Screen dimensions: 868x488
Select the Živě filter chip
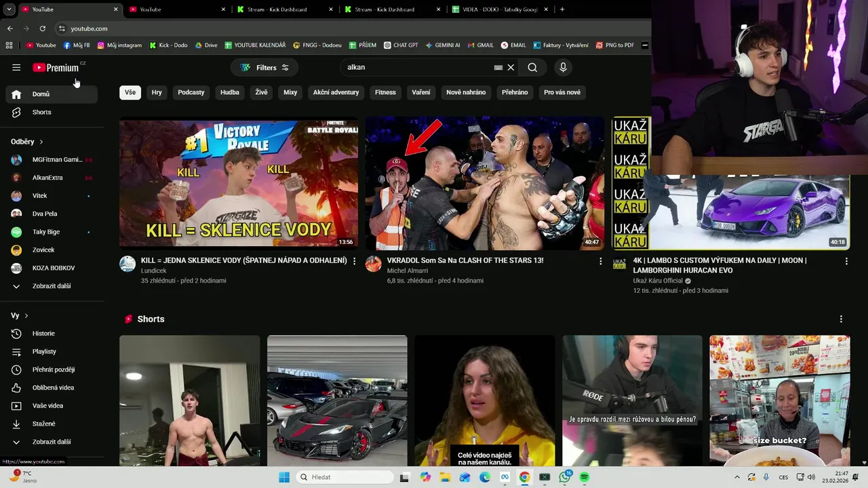tap(261, 92)
